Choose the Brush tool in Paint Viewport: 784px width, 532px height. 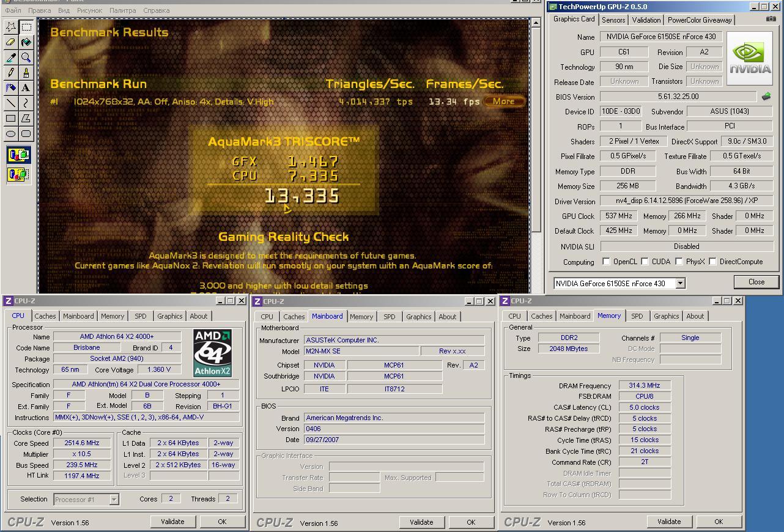26,73
